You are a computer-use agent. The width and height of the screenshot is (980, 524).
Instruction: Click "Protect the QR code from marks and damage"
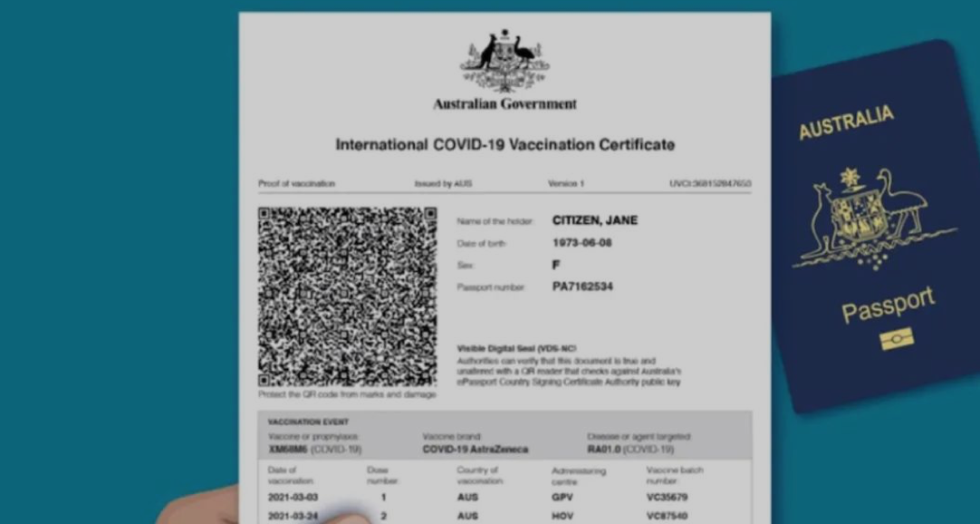point(348,394)
